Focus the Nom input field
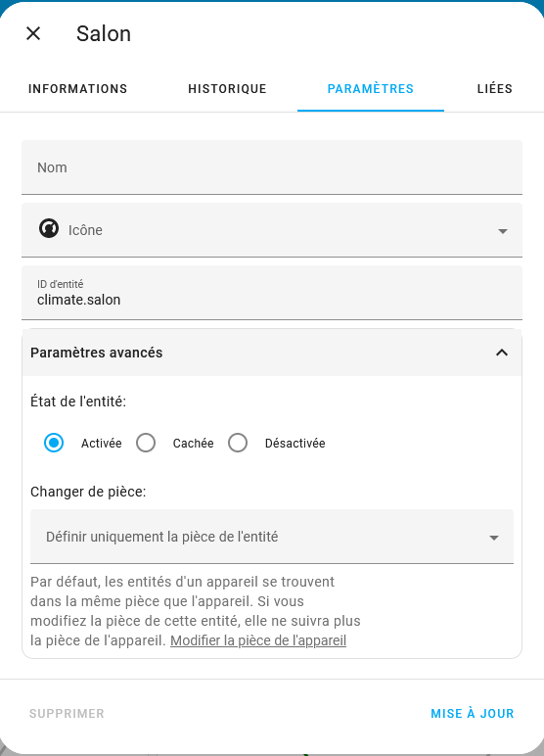This screenshot has width=544, height=756. (272, 167)
